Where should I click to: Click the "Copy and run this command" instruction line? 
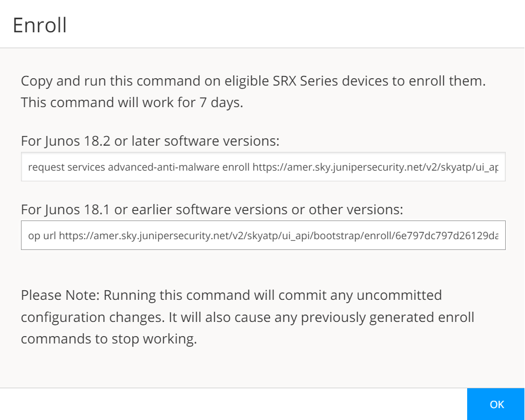(253, 80)
